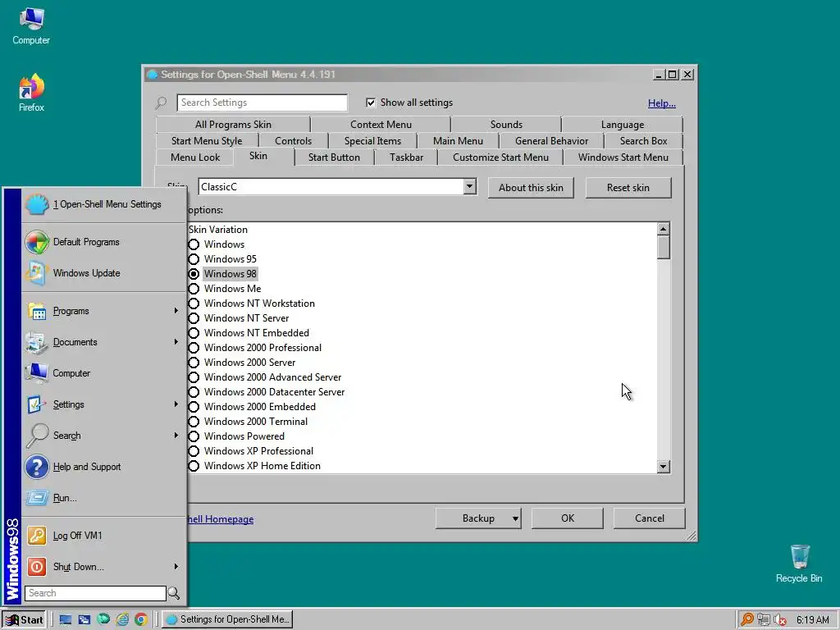Launch Internet Explorer from quick launch
This screenshot has height=630, width=840.
123,619
